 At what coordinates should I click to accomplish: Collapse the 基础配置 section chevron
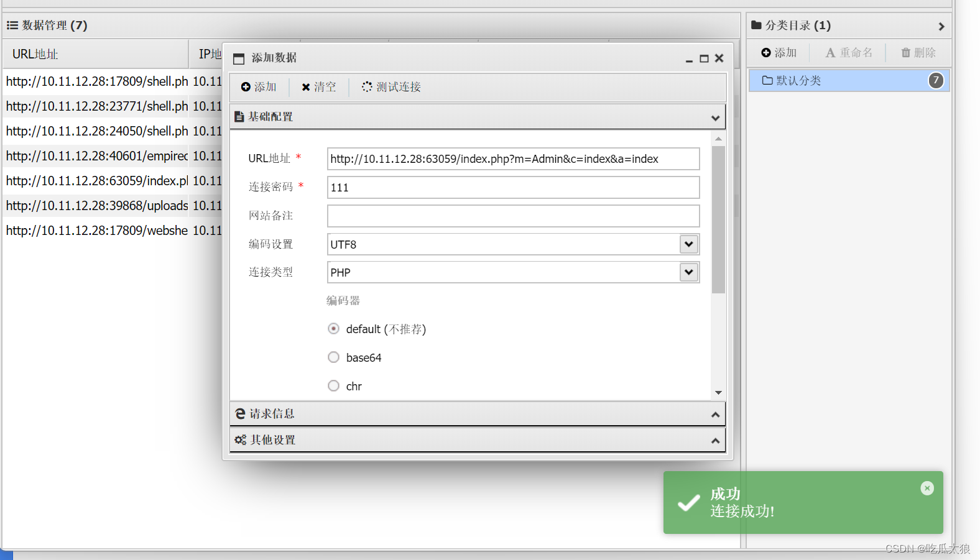point(715,117)
